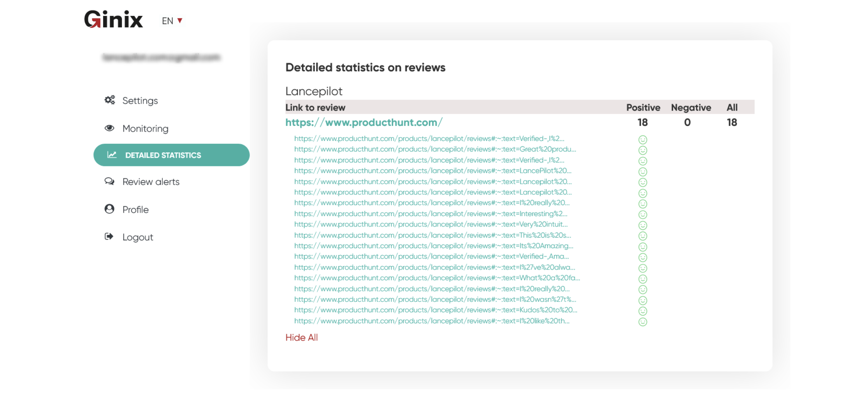Click the positive count '18' under Positive

point(643,122)
